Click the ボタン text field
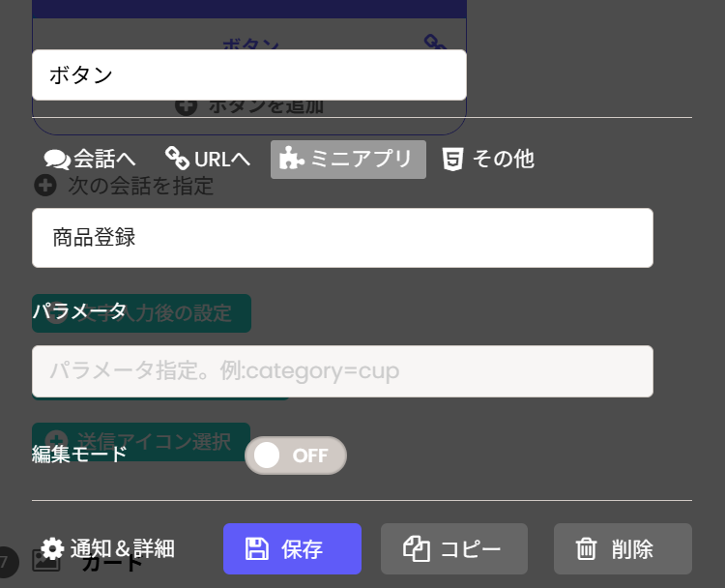Image resolution: width=725 pixels, height=588 pixels. (x=249, y=75)
